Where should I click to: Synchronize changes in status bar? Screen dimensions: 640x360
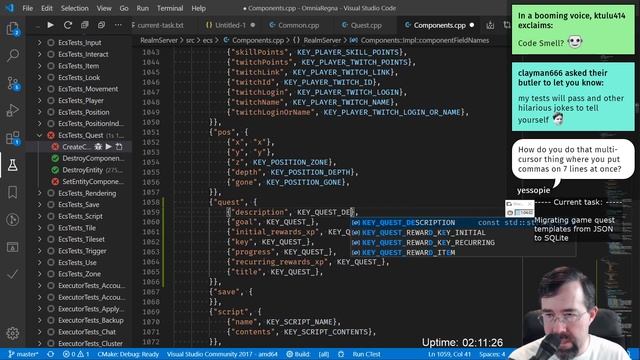51,354
